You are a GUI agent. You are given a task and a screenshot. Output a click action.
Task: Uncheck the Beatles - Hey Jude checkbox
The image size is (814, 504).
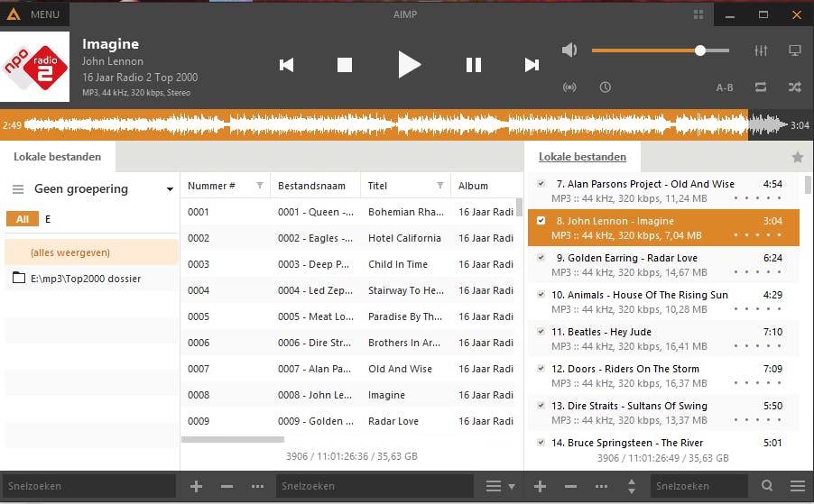[x=541, y=331]
